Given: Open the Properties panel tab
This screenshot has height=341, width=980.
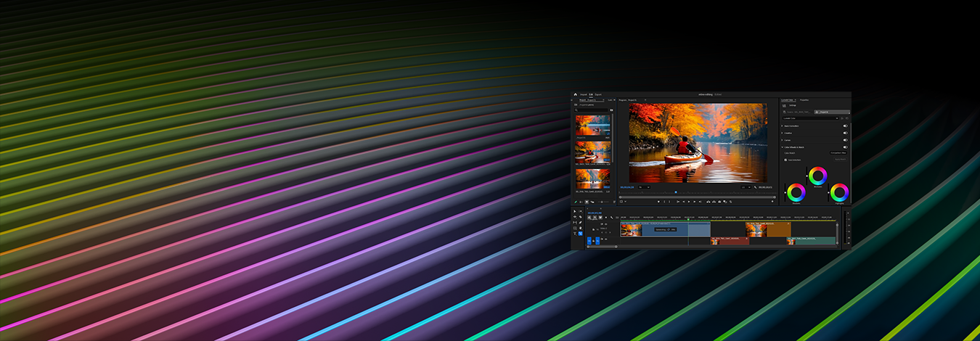Looking at the screenshot, I should [x=804, y=100].
